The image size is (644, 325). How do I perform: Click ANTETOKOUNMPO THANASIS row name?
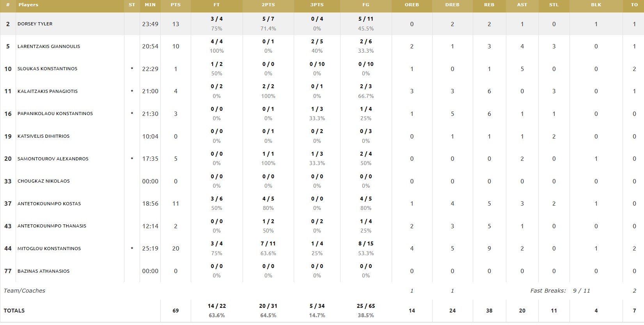click(x=52, y=226)
